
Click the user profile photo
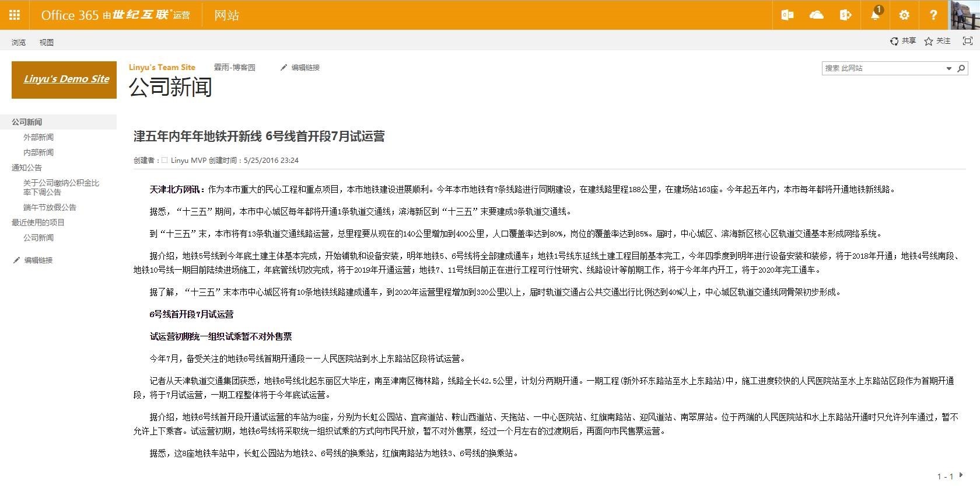tap(964, 15)
